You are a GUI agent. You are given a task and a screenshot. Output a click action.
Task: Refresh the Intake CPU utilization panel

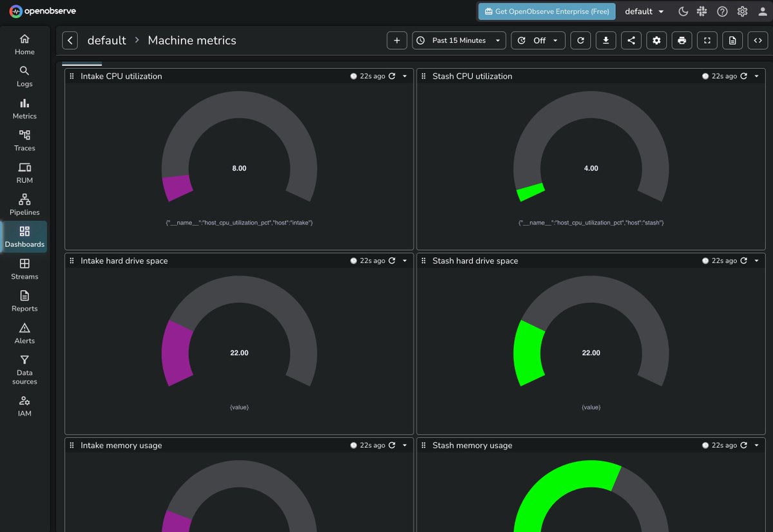(392, 76)
